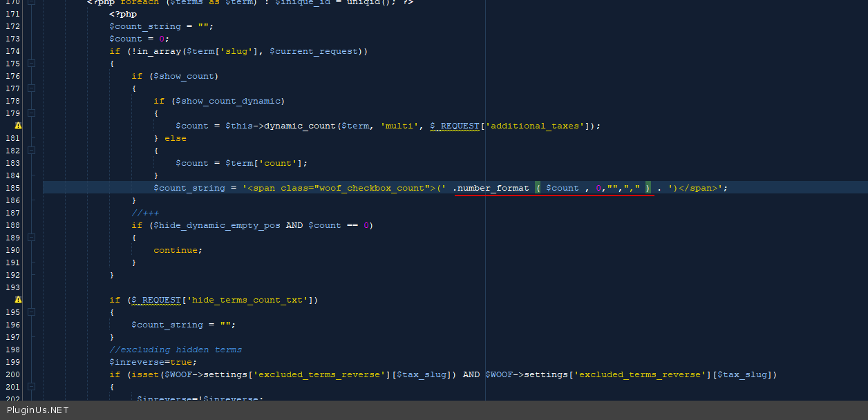Screen dimensions: 868x420
Task: Click the number_format function name
Action: click(x=493, y=188)
